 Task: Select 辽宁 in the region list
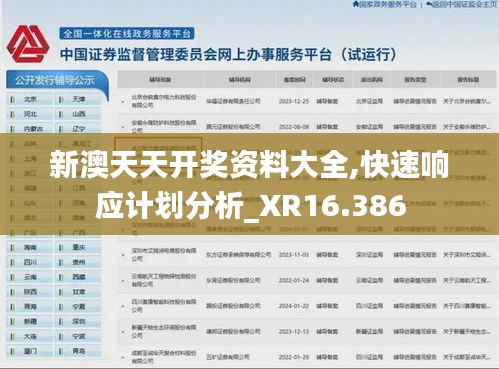[x=79, y=129]
